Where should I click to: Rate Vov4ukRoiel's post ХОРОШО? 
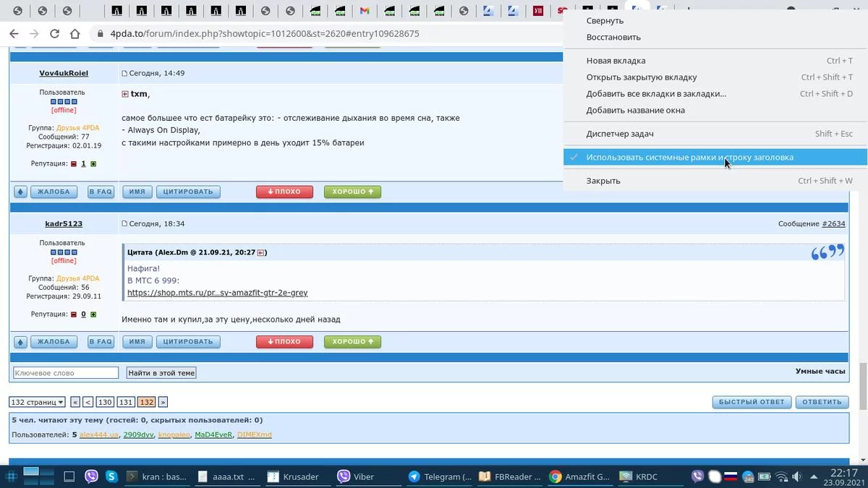[x=352, y=192]
